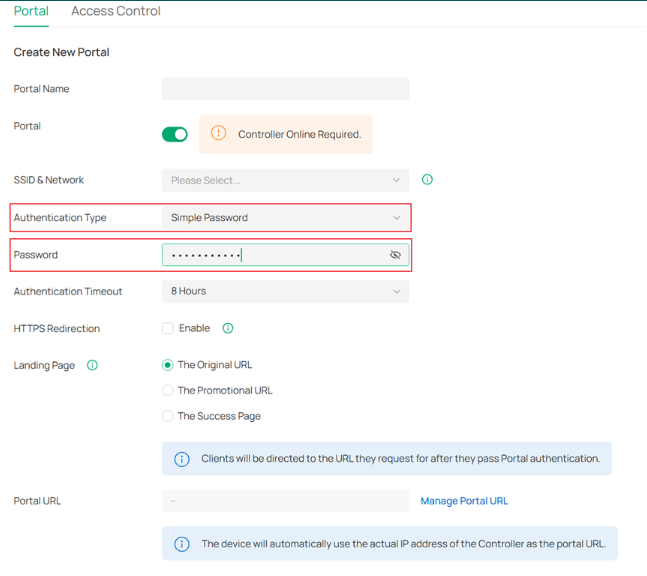Expand the Authentication Type dropdown
This screenshot has width=647, height=576.
pyautogui.click(x=285, y=217)
